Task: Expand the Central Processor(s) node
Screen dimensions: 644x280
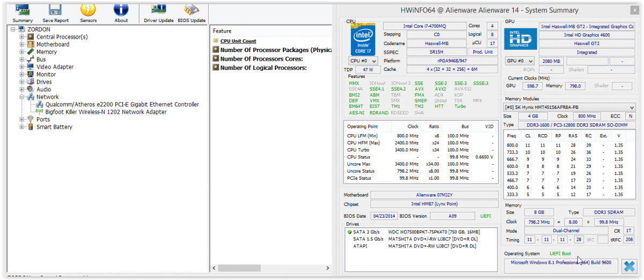Action: (x=22, y=37)
